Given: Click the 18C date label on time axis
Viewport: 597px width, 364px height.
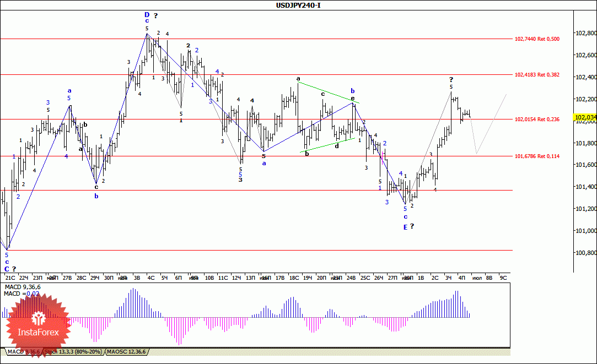Looking at the screenshot, I should [x=294, y=278].
